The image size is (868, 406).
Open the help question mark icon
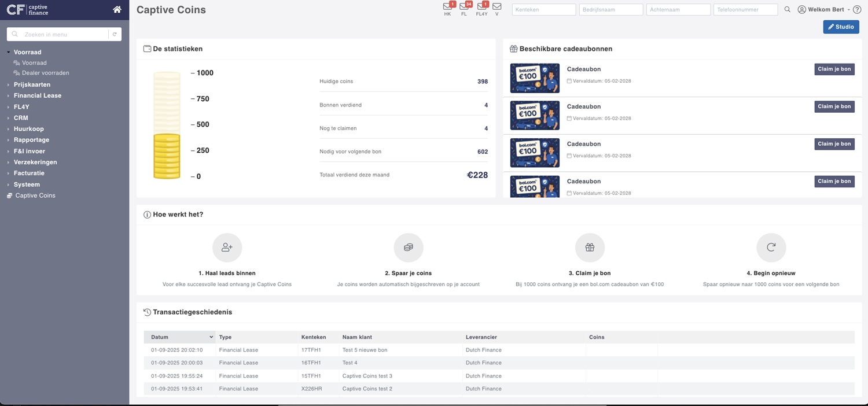pos(858,9)
